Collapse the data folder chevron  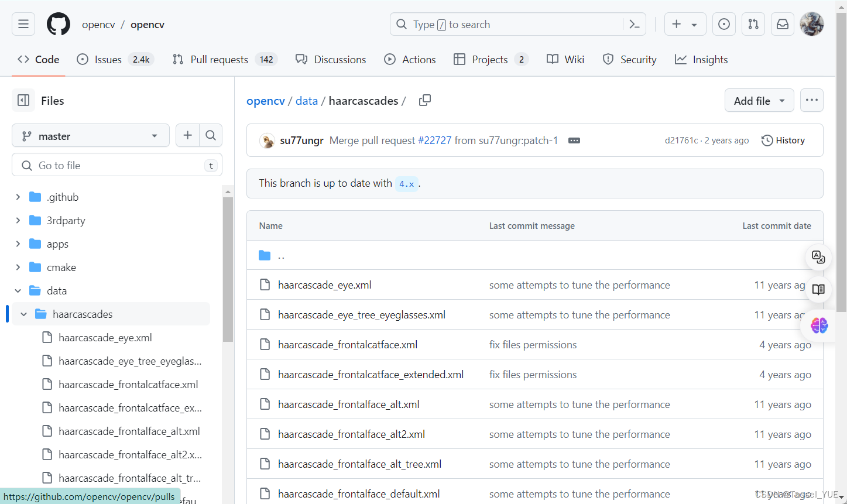pos(18,291)
